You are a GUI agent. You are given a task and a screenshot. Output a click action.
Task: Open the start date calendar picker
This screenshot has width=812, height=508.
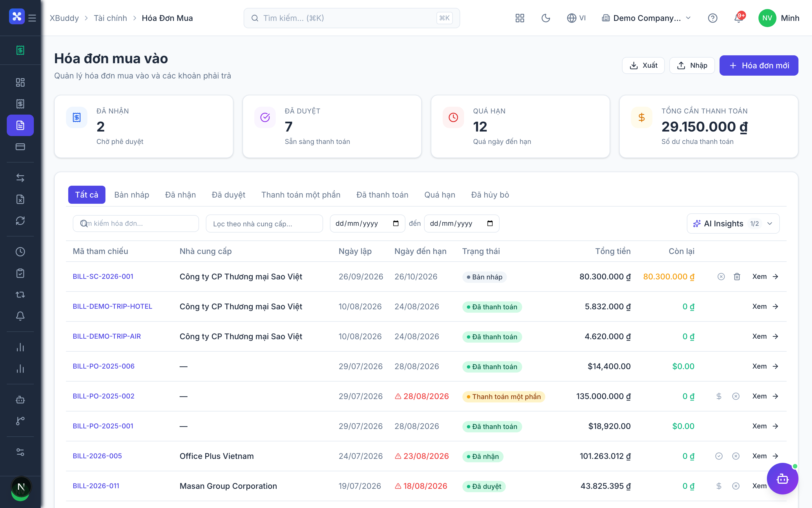(x=396, y=224)
